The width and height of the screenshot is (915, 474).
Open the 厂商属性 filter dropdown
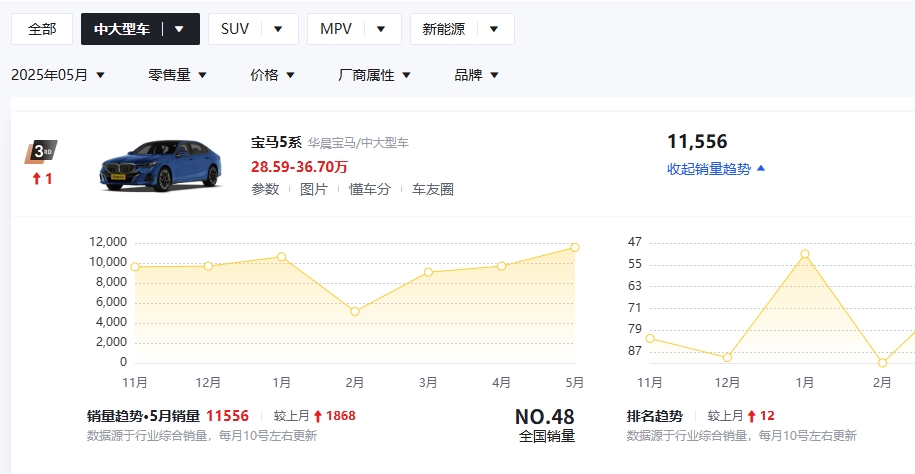[x=375, y=75]
